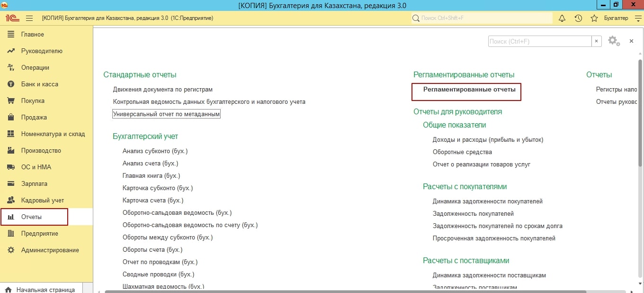Click the horizontal scrollbar at the bottom
The width and height of the screenshot is (644, 293).
coord(331,291)
